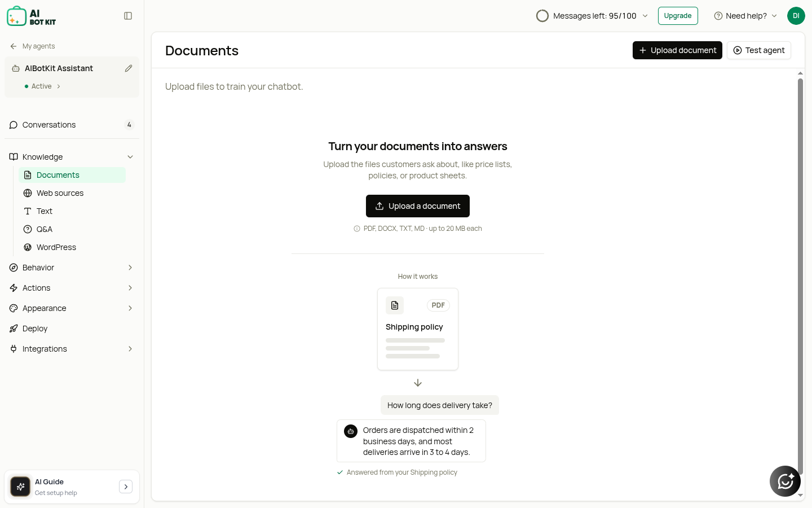Click the AI Guide sparkle icon
The width and height of the screenshot is (812, 508).
pyautogui.click(x=21, y=487)
